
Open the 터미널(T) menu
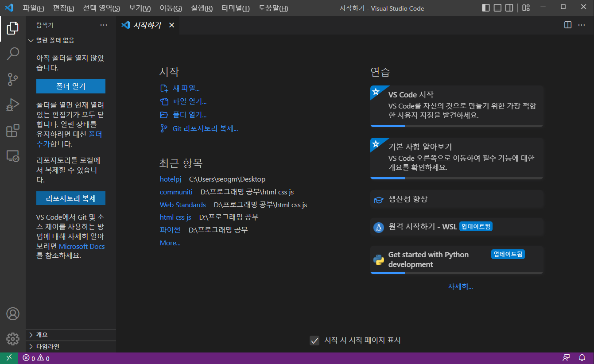(x=235, y=8)
